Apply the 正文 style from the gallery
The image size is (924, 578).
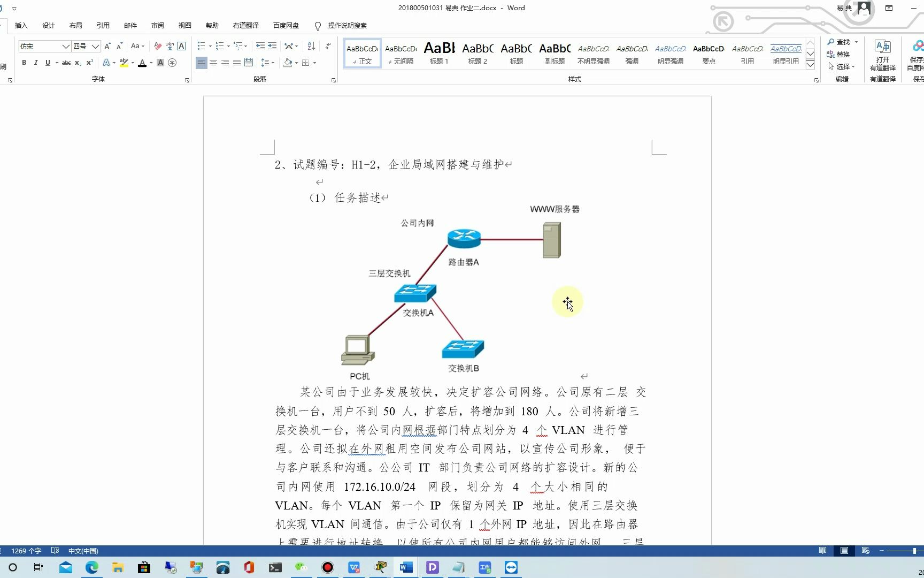[362, 53]
